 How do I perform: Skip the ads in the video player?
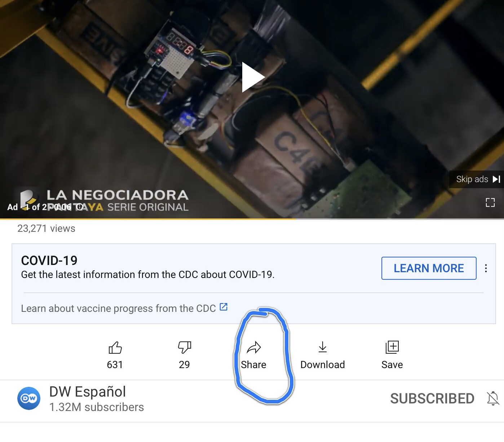[x=477, y=179]
